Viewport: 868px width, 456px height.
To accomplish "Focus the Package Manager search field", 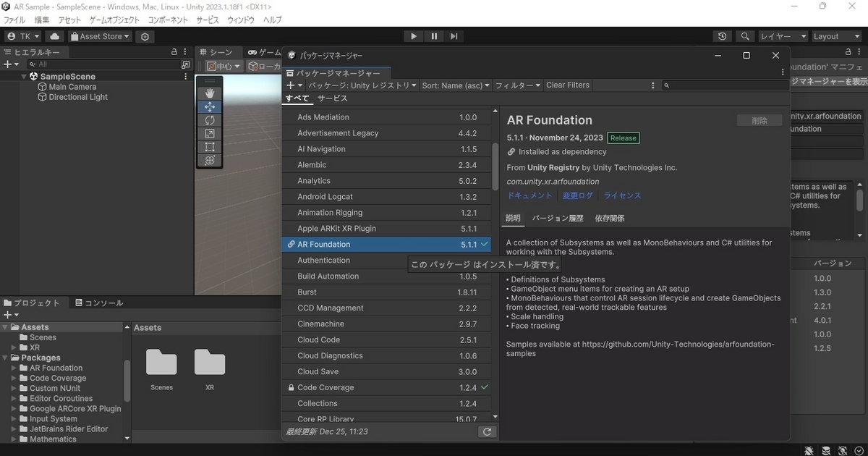I will click(726, 85).
